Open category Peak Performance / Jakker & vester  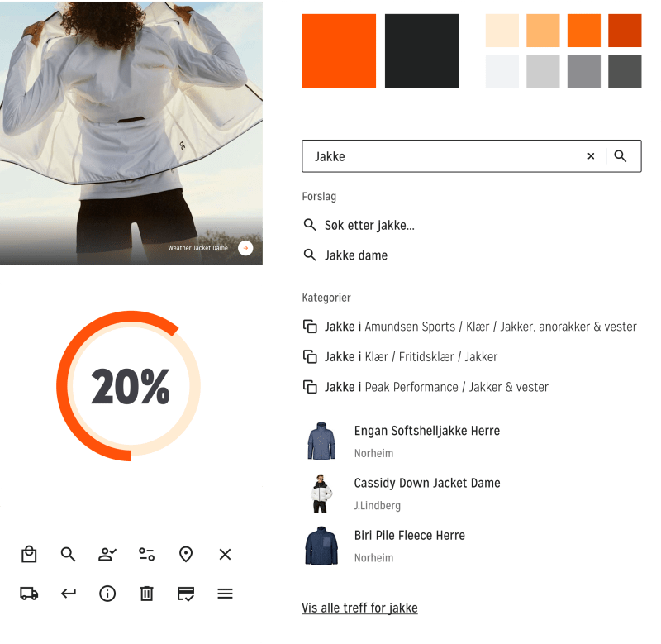coord(426,387)
